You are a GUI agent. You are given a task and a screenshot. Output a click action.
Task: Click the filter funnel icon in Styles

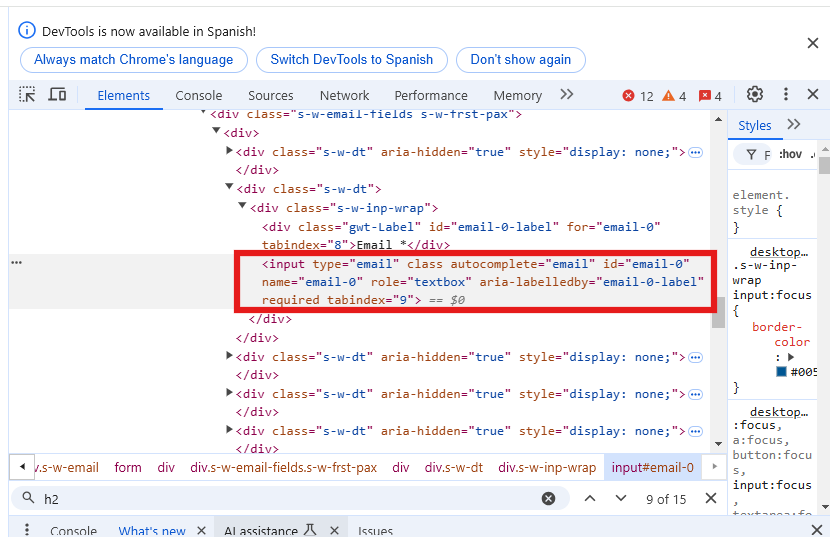click(x=751, y=154)
